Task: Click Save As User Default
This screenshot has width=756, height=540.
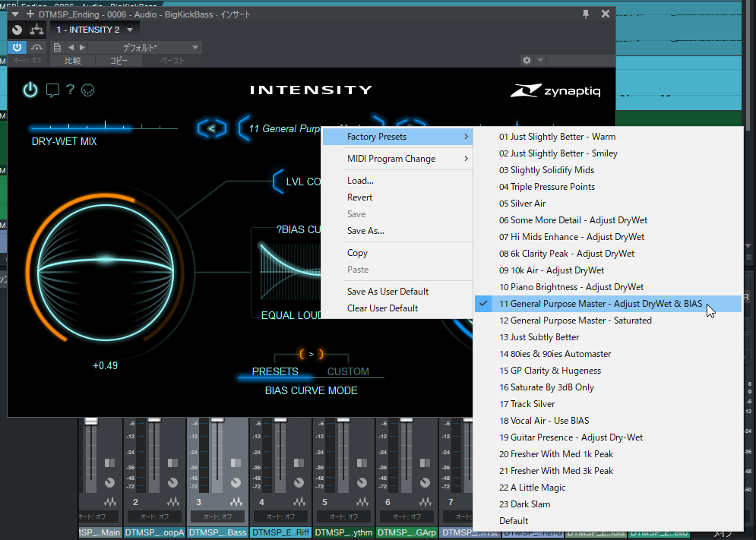Action: click(397, 292)
